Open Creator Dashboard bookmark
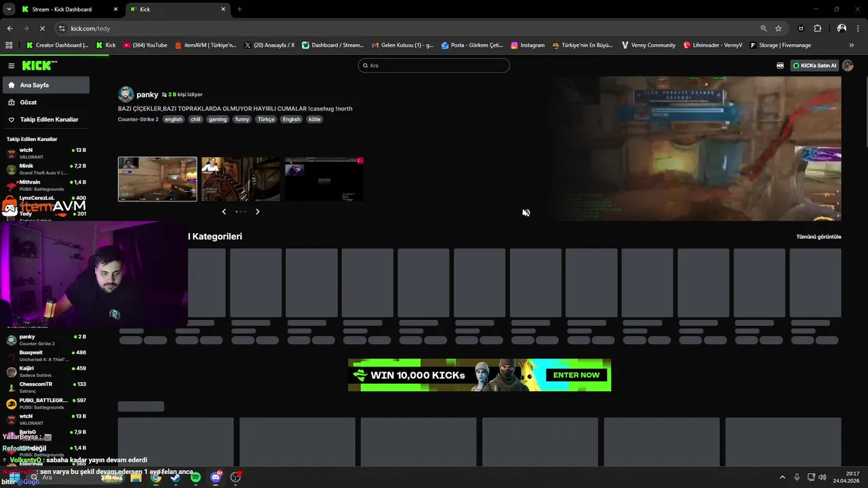This screenshot has height=488, width=868. pyautogui.click(x=57, y=45)
